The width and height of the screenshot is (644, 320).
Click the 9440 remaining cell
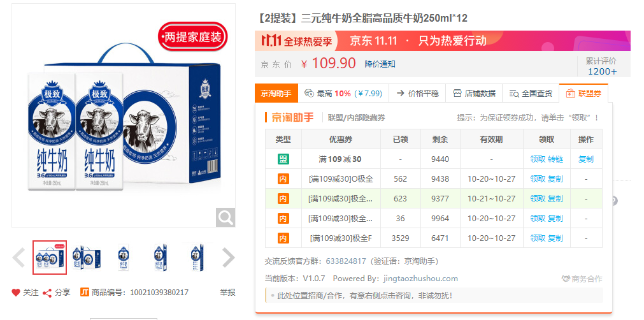coord(440,159)
